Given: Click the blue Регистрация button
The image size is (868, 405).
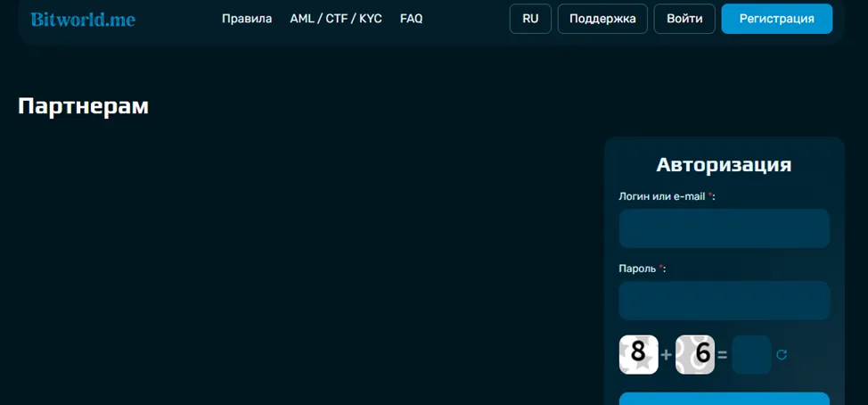Looking at the screenshot, I should (x=777, y=19).
